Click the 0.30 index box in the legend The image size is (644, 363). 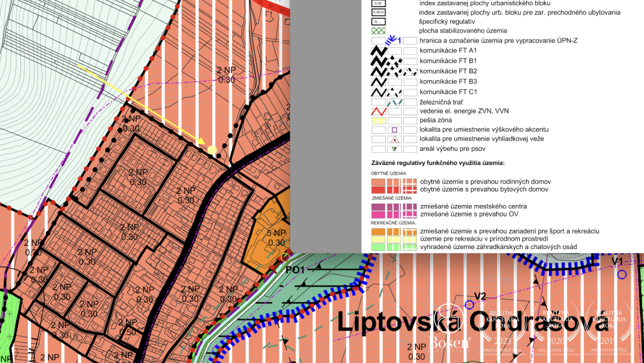click(378, 3)
